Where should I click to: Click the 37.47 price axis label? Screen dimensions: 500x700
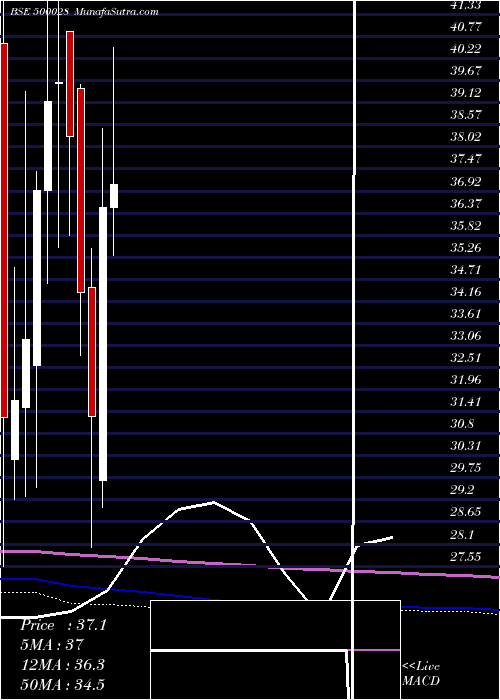(465, 159)
